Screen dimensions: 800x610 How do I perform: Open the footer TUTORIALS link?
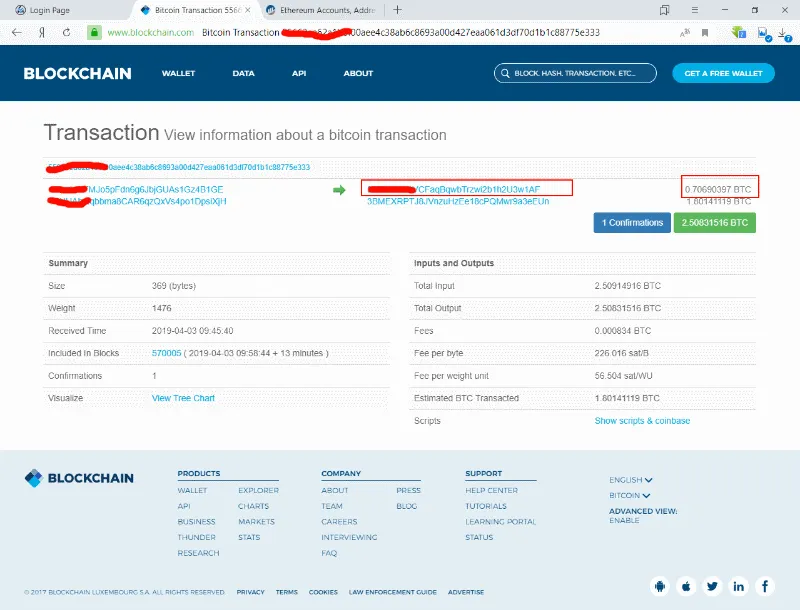tap(486, 506)
